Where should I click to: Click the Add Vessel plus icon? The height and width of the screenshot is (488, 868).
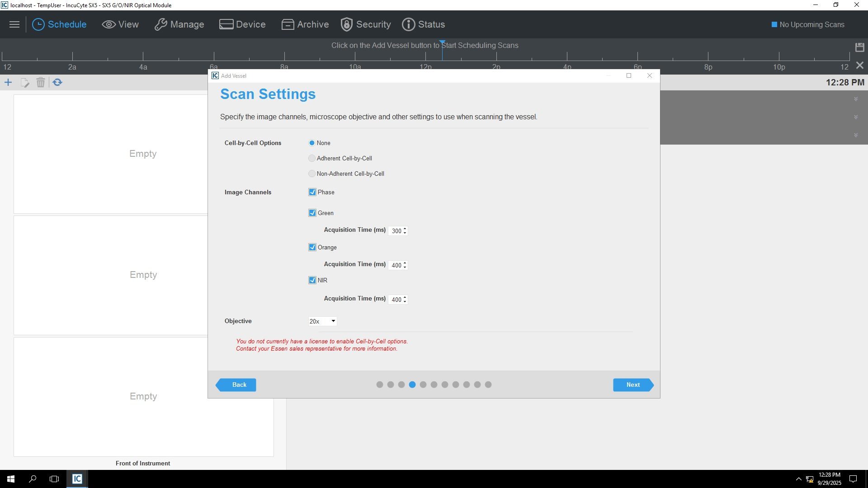8,82
